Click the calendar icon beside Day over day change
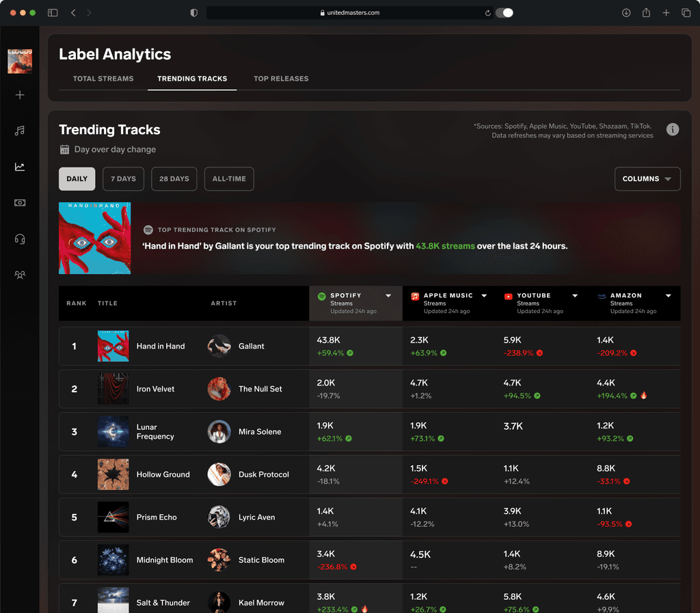This screenshot has height=613, width=700. (65, 150)
